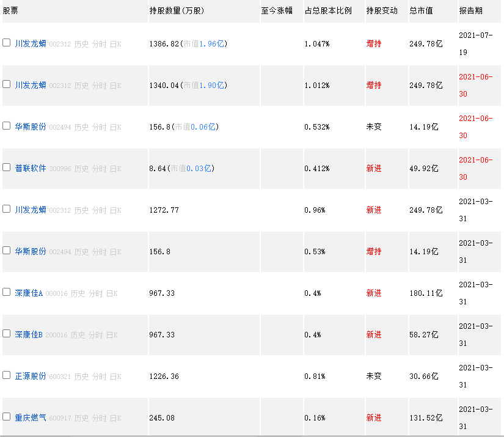View 历史 for 普联软件
Viewport: 504px width, 437px height.
coord(81,169)
